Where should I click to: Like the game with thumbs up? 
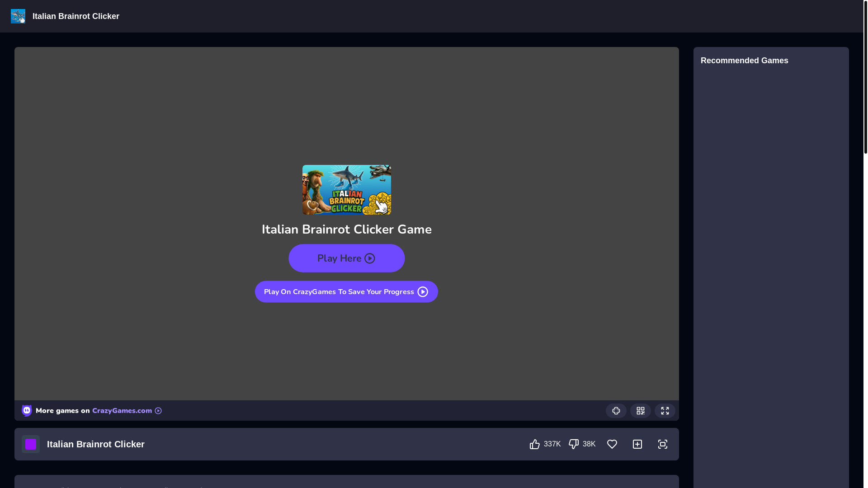tap(535, 444)
